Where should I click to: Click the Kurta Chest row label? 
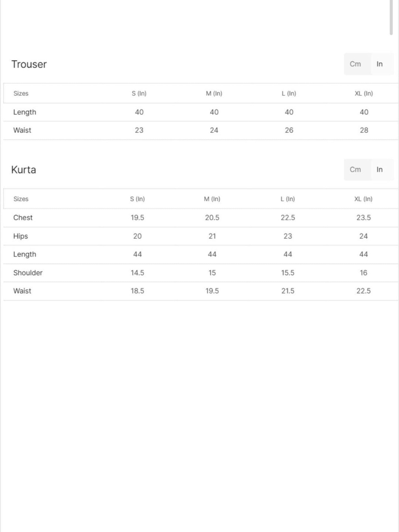point(23,218)
